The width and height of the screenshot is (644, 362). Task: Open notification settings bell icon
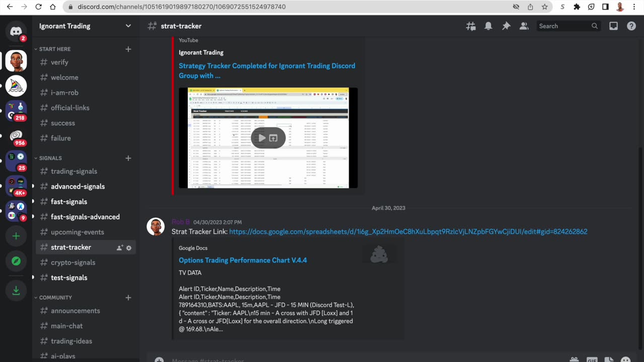point(489,26)
